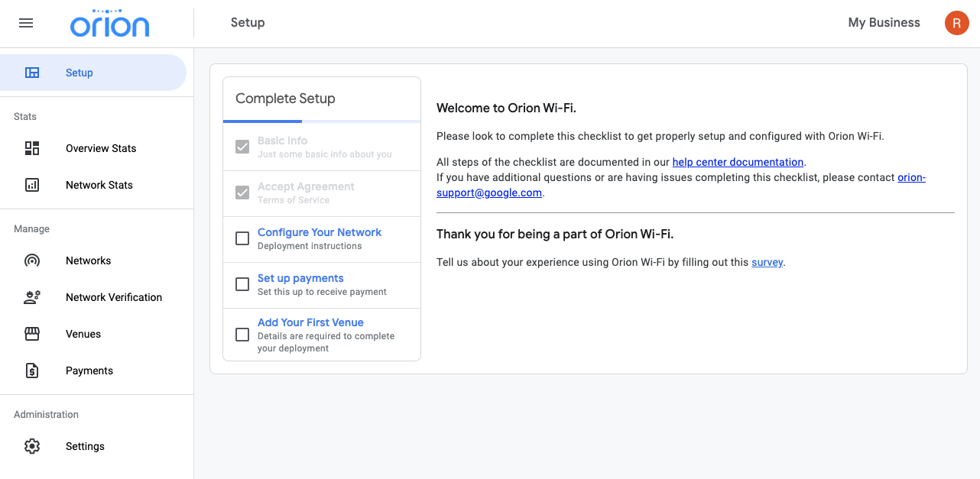The height and width of the screenshot is (479, 980).
Task: Select Payments in the Manage section
Action: [x=89, y=371]
